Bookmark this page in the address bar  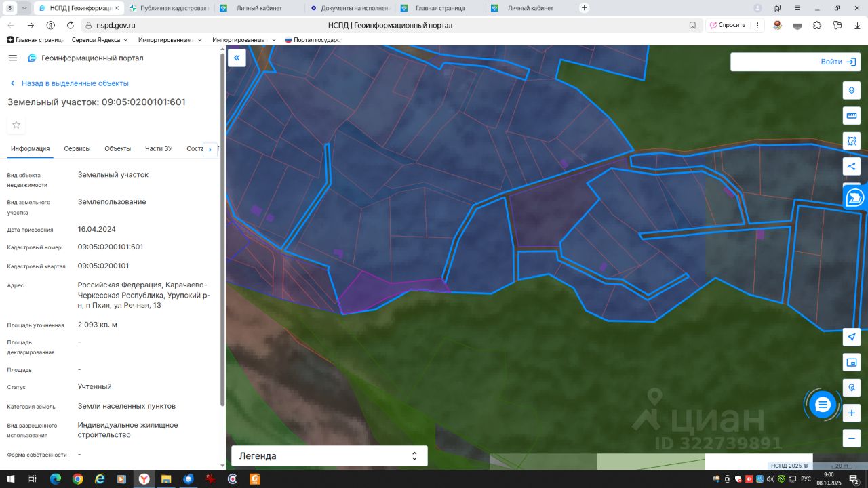pyautogui.click(x=692, y=25)
